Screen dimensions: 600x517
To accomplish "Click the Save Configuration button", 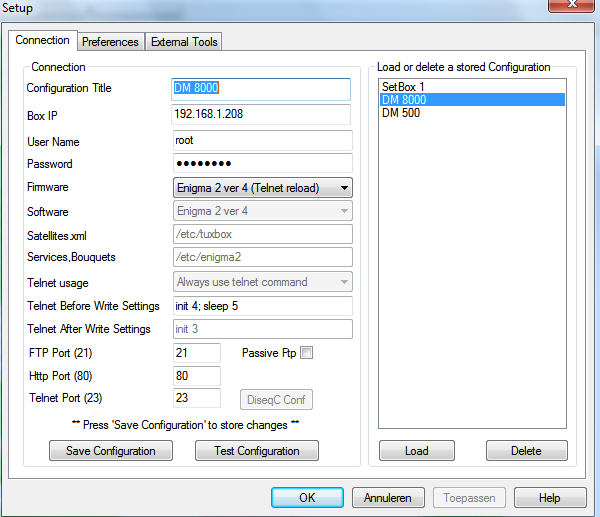I will coord(111,450).
